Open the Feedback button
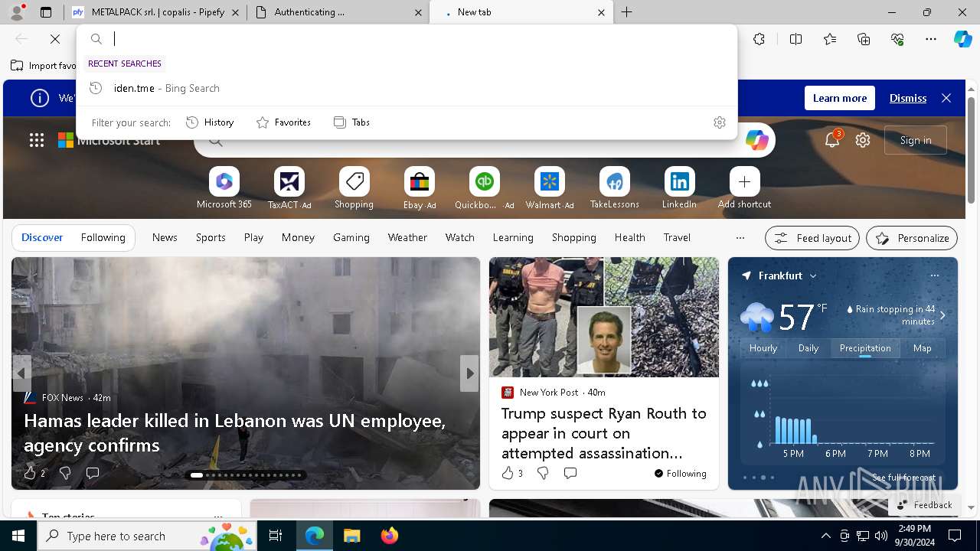Viewport: 980px width, 551px height. [923, 505]
